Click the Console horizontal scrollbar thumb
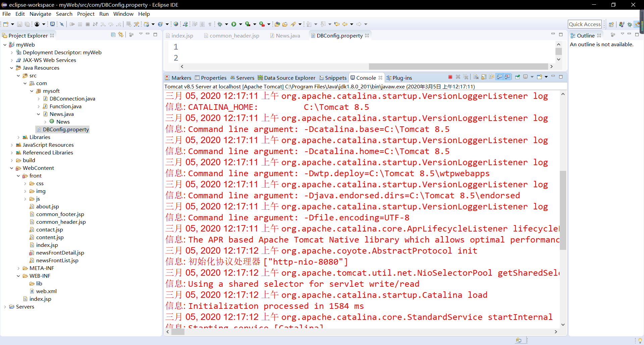The height and width of the screenshot is (345, 644). [178, 332]
